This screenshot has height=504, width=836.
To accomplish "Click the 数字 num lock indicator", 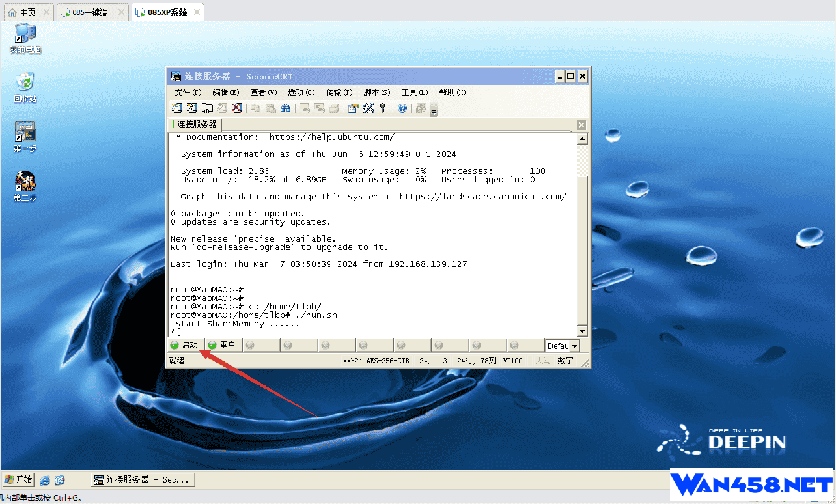I will point(565,361).
